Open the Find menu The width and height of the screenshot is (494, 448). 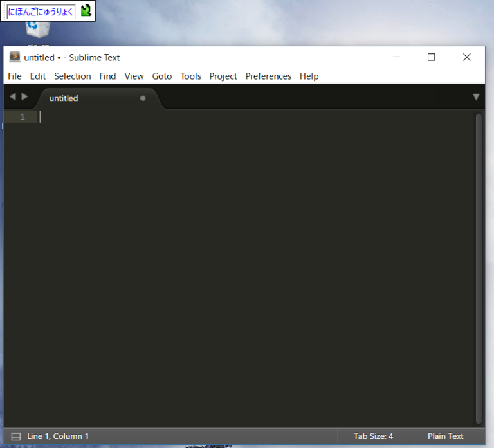click(107, 76)
